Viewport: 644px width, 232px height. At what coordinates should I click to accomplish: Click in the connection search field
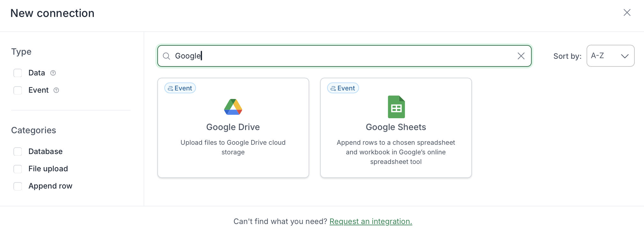click(344, 56)
